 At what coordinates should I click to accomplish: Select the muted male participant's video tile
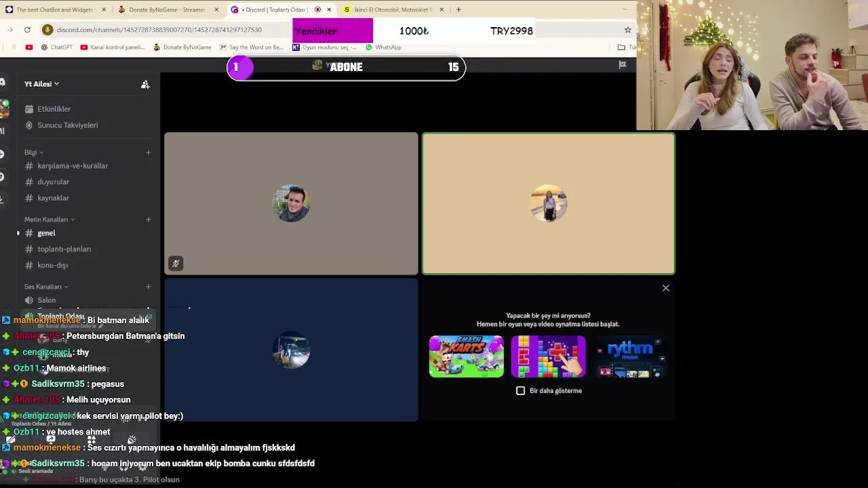(x=291, y=203)
